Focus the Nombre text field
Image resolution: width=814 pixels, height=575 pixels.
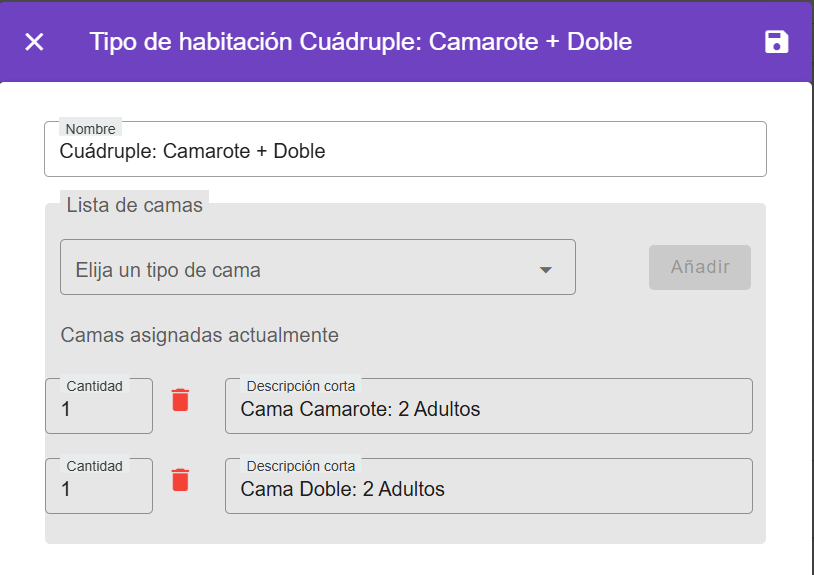point(405,152)
